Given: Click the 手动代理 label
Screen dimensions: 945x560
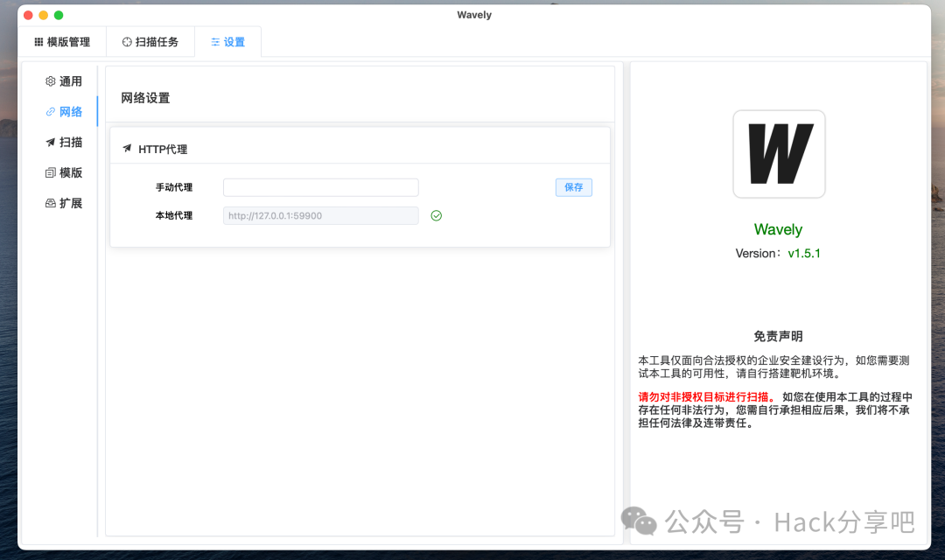Looking at the screenshot, I should [174, 187].
